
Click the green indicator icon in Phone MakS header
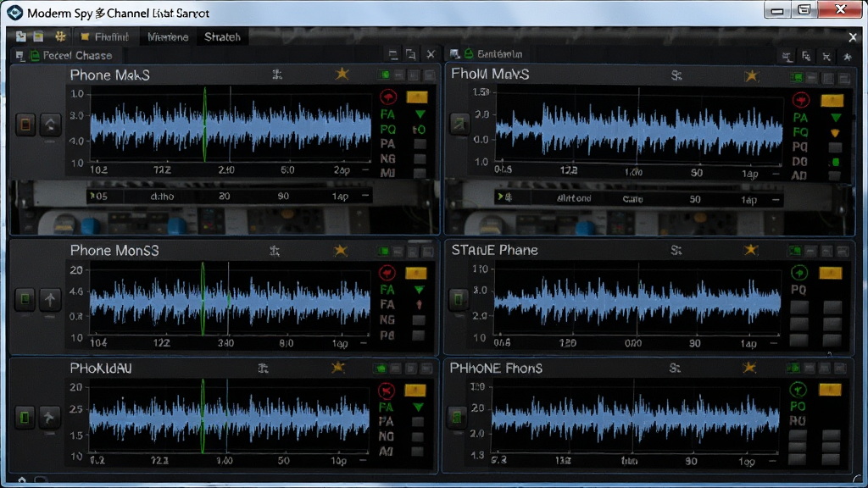384,75
